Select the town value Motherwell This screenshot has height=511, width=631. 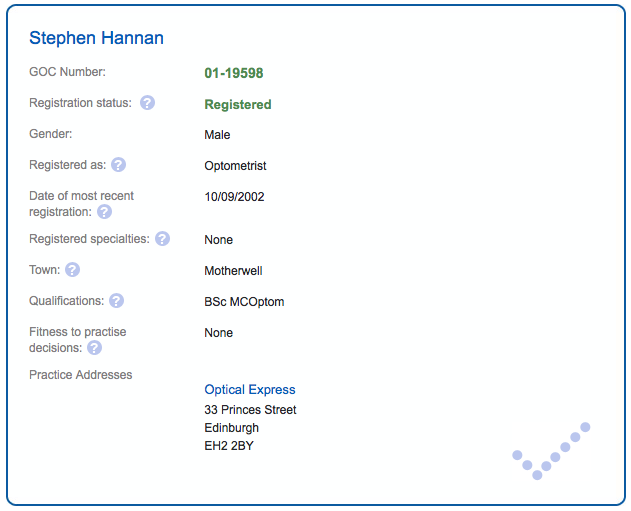point(233,271)
